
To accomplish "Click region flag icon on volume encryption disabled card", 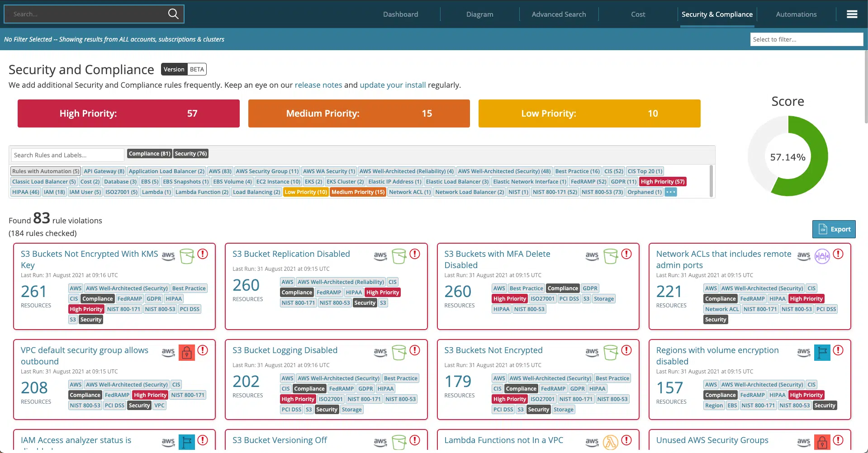I will click(822, 353).
